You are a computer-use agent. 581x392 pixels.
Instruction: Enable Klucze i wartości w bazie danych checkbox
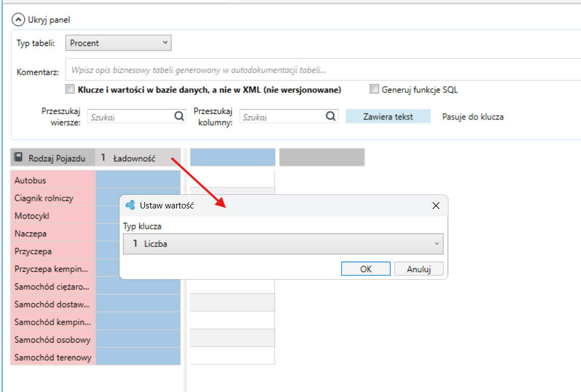pyautogui.click(x=70, y=89)
